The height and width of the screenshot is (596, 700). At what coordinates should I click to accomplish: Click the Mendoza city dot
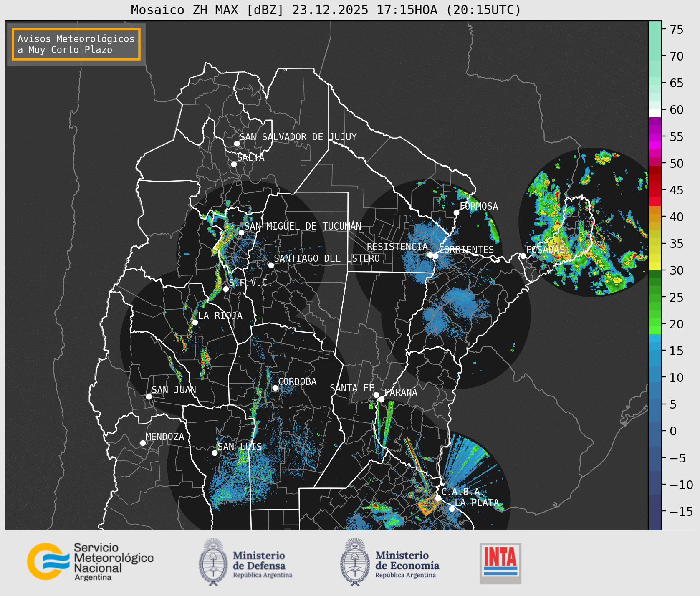tap(143, 443)
